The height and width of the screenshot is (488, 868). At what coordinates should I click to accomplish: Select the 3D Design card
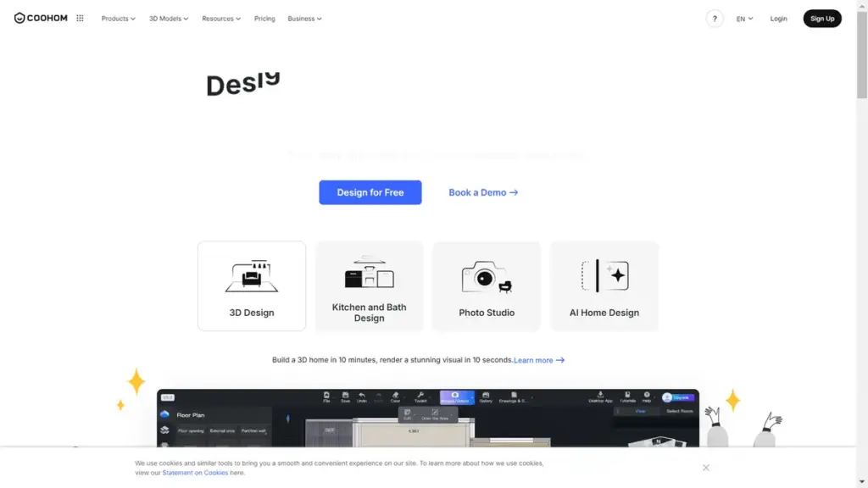coord(251,286)
